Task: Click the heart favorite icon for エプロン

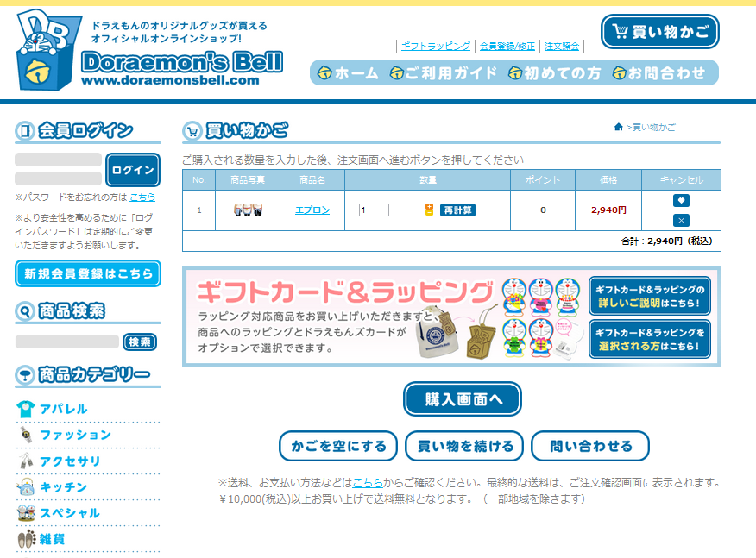Action: pyautogui.click(x=681, y=200)
